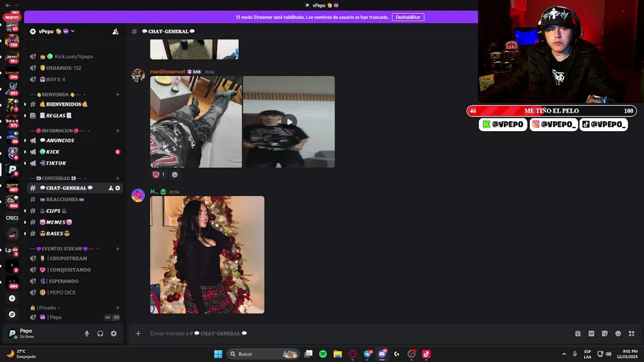Open the boots and jeans photo attachment

tap(196, 122)
